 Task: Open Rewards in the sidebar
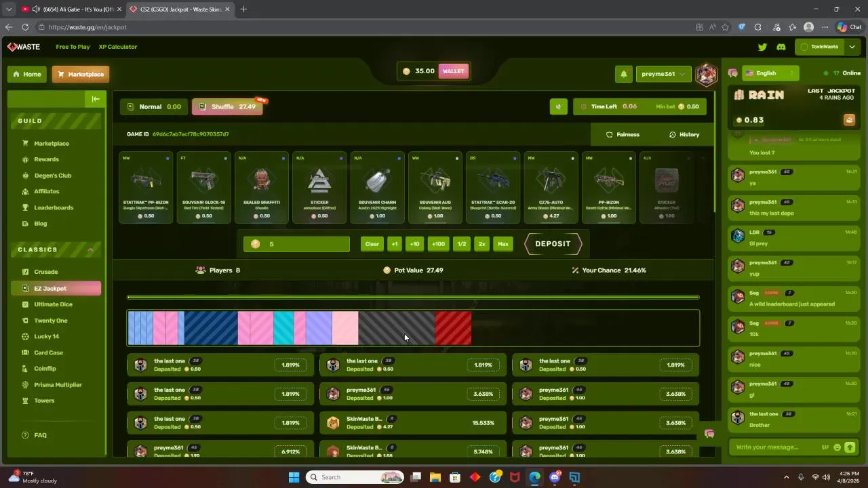point(46,159)
